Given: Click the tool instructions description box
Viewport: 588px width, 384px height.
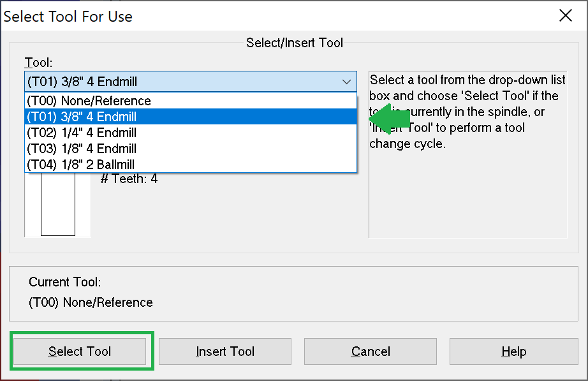Looking at the screenshot, I should coord(467,185).
